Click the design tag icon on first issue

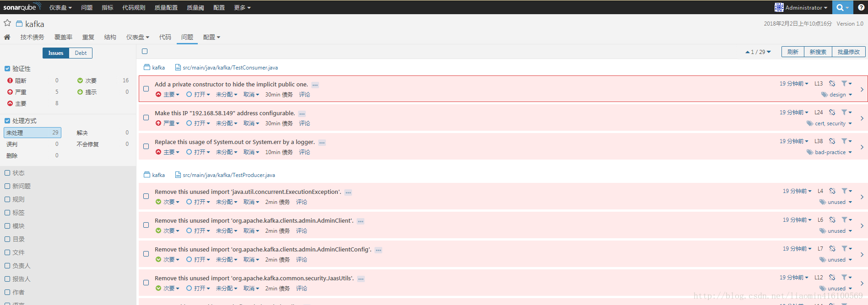pyautogui.click(x=825, y=95)
